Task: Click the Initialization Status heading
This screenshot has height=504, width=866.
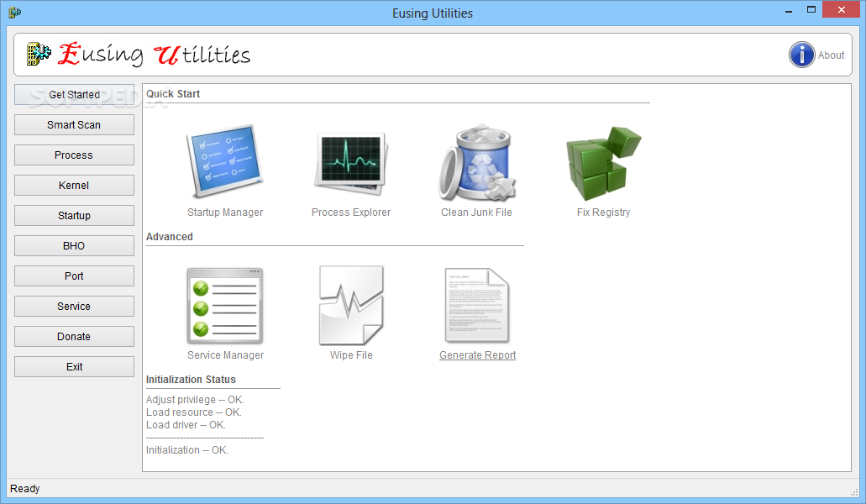Action: click(191, 379)
